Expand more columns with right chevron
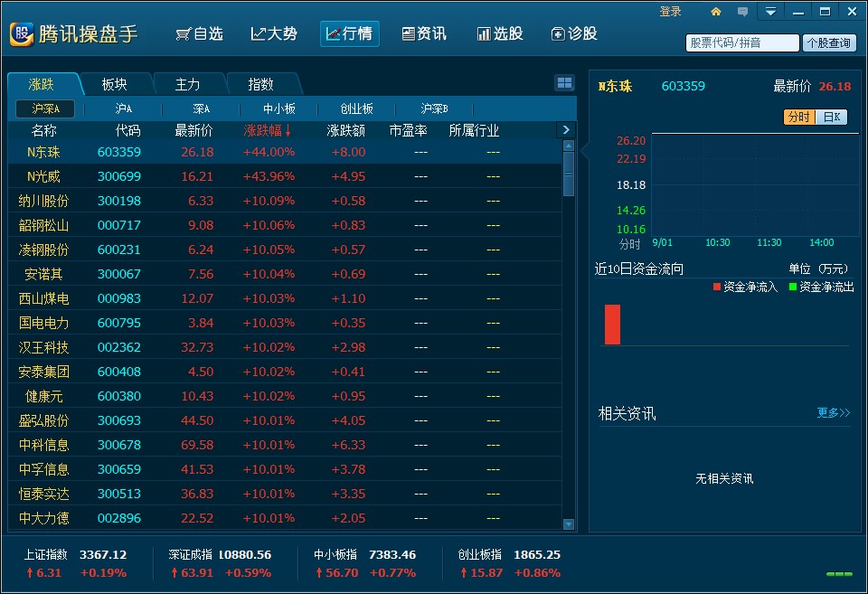Viewport: 868px width, 594px height. pyautogui.click(x=566, y=130)
